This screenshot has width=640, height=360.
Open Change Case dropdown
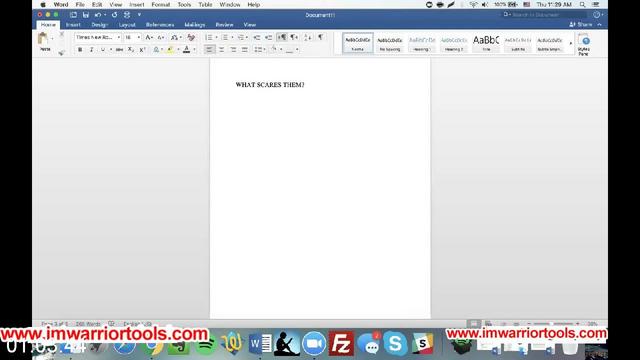(x=176, y=38)
